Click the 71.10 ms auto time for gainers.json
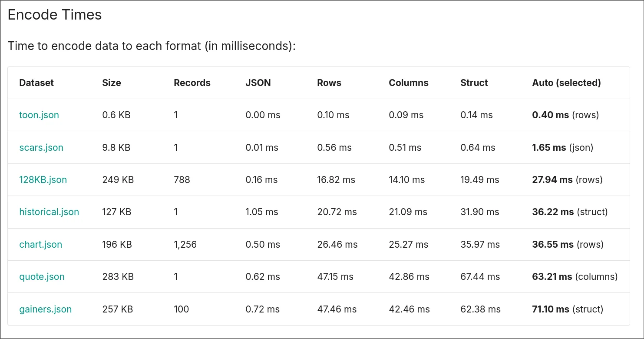 click(x=550, y=309)
